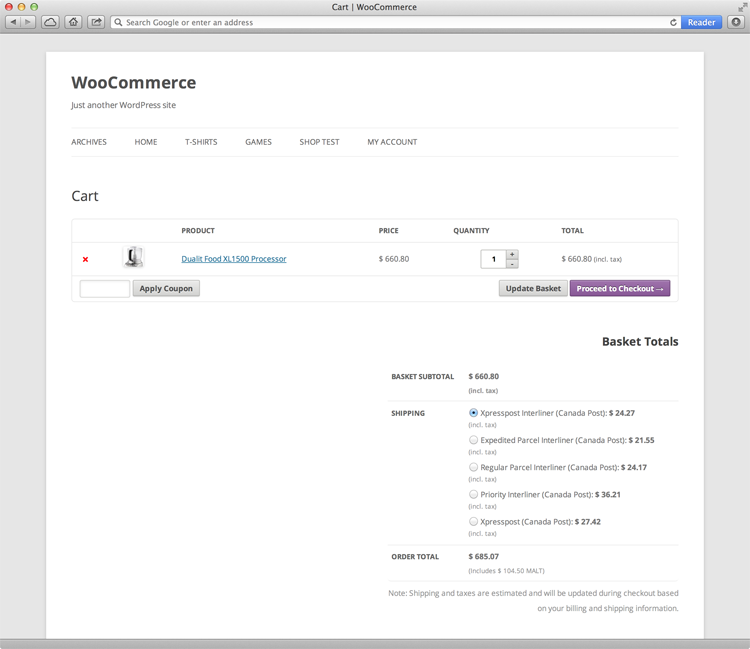Viewport: 750px width, 649px height.
Task: Click the PRODUCT column header
Action: coord(198,231)
